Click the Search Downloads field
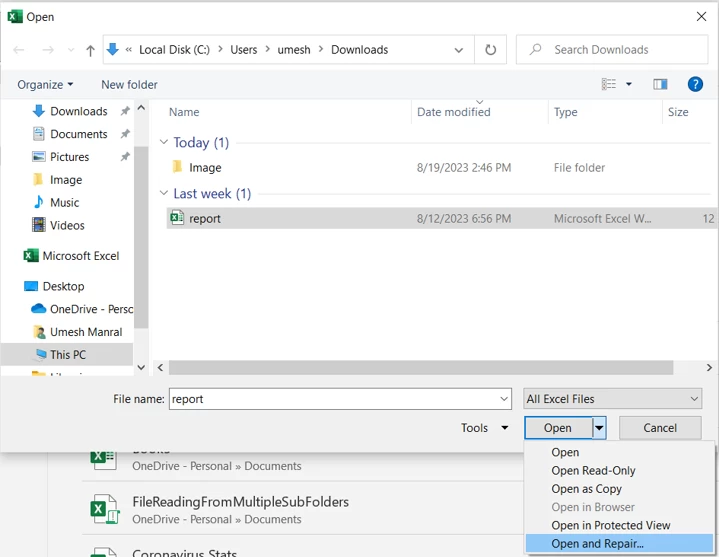 pyautogui.click(x=612, y=50)
